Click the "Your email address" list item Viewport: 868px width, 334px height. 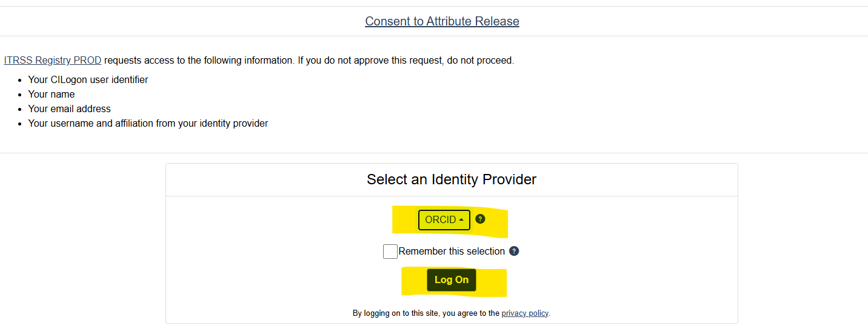[x=69, y=109]
